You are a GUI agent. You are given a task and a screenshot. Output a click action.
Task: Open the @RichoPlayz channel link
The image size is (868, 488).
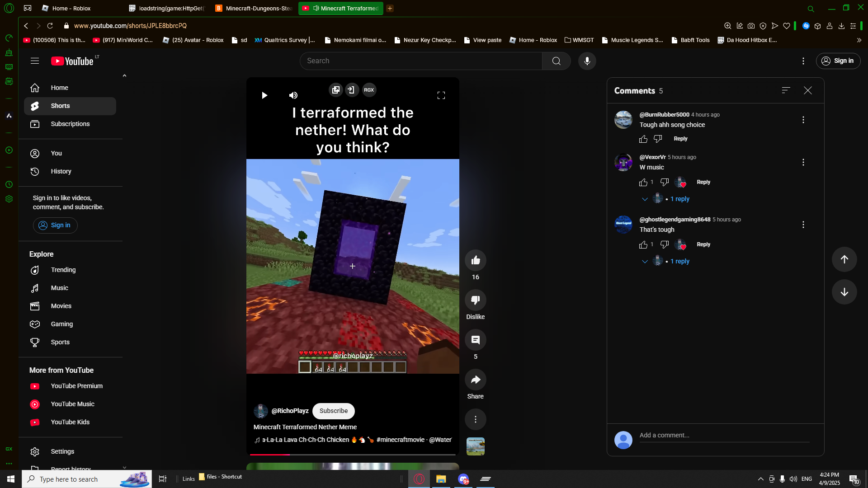point(290,411)
